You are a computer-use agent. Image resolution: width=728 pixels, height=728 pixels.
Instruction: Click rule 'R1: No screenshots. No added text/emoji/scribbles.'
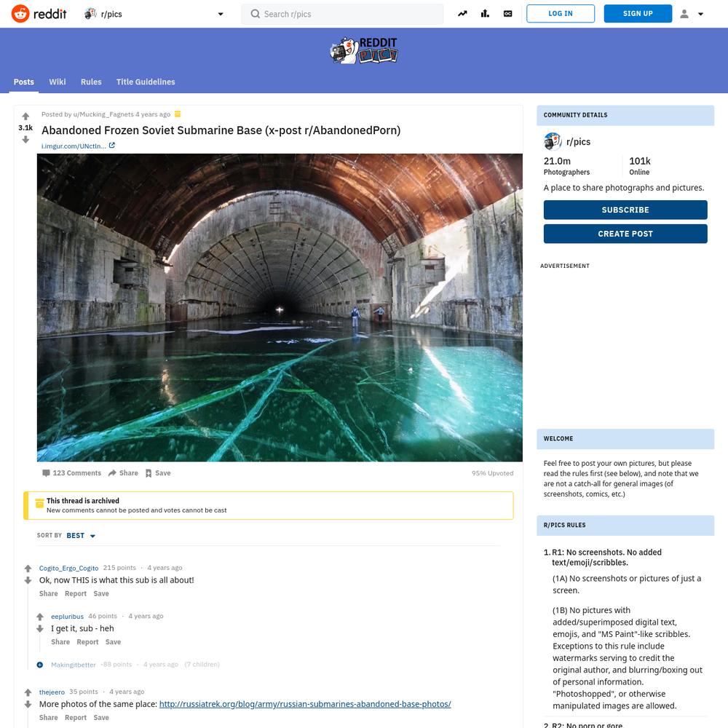coord(606,557)
